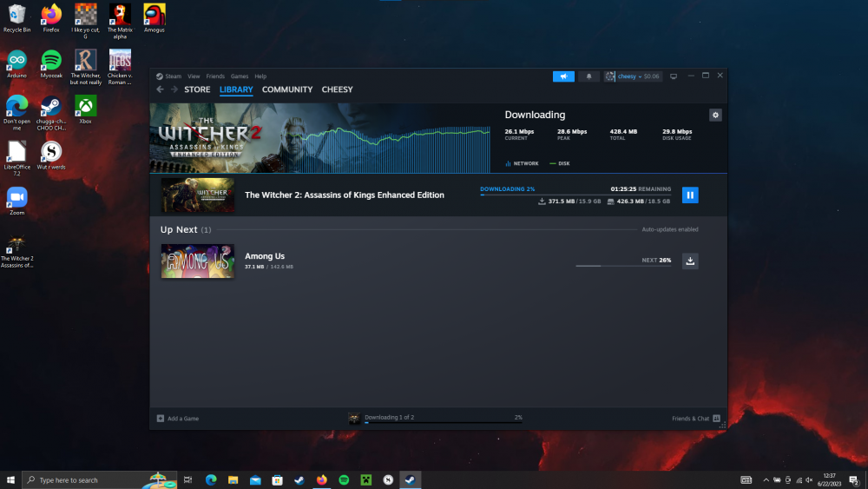868x489 pixels.
Task: Select the Myoozak Spotify desktop icon
Action: point(51,64)
